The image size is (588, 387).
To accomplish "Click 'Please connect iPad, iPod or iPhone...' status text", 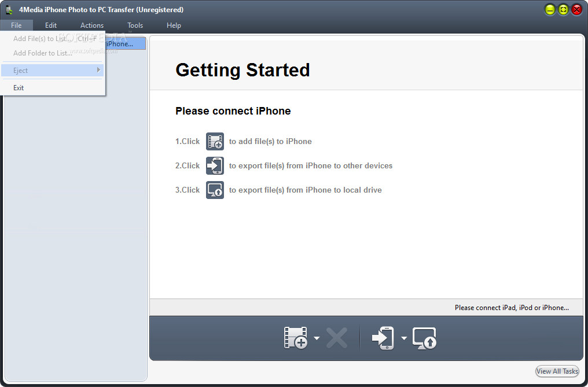I will pyautogui.click(x=512, y=308).
